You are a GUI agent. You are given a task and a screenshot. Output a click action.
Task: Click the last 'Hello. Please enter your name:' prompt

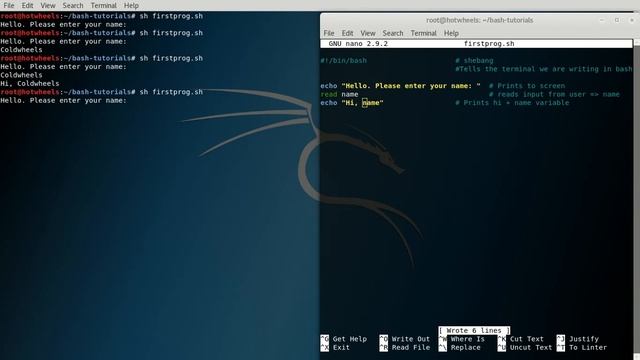63,100
